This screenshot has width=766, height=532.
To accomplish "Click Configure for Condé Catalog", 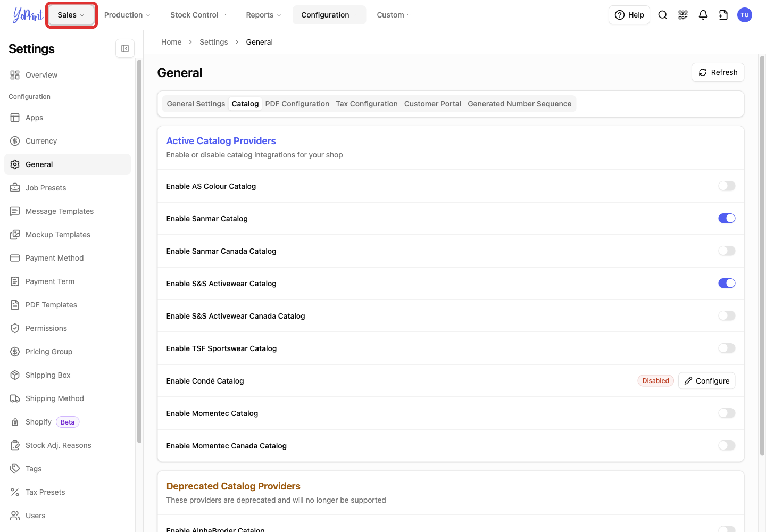I will click(706, 380).
